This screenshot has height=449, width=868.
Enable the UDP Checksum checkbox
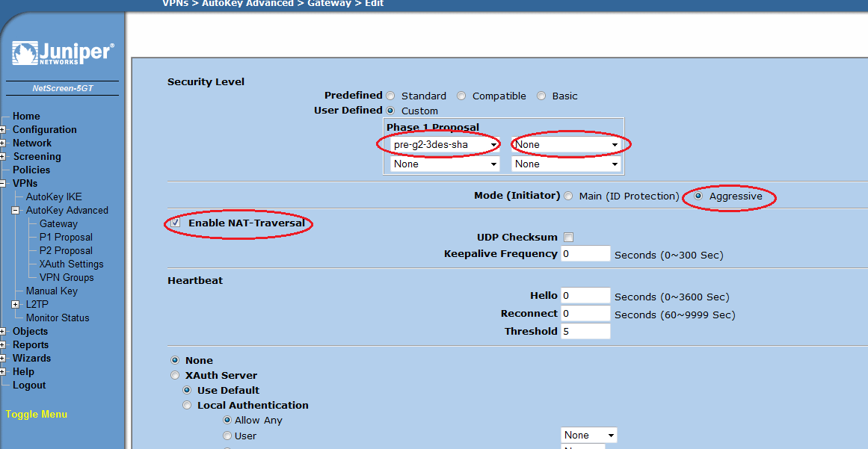(568, 238)
